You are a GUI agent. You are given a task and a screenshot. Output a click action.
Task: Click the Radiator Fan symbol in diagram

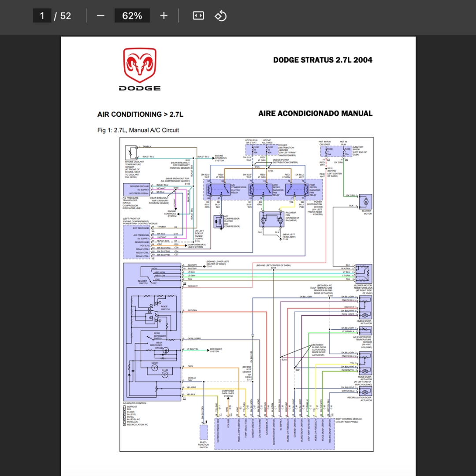272,219
